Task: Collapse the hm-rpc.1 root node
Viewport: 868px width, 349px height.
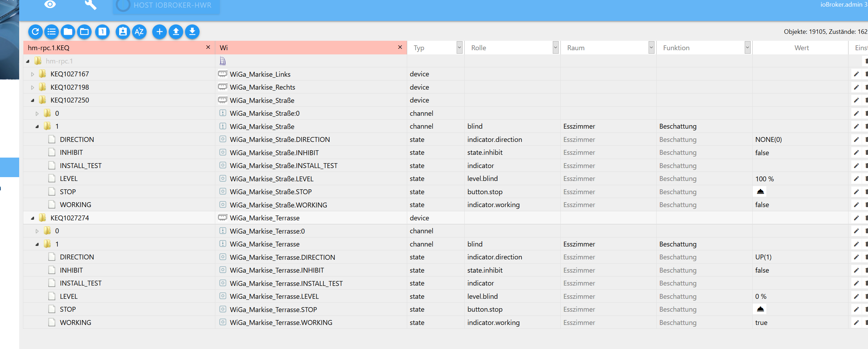Action: pos(28,61)
